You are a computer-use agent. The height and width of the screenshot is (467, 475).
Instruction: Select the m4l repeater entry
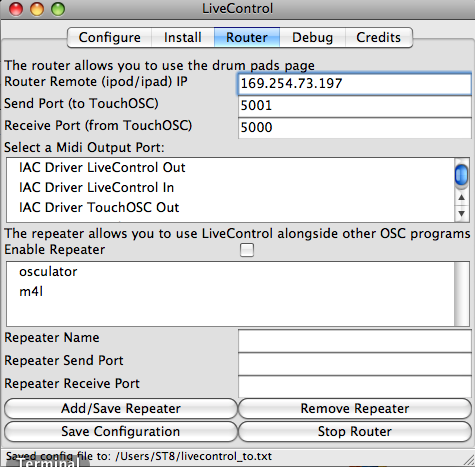(x=231, y=292)
